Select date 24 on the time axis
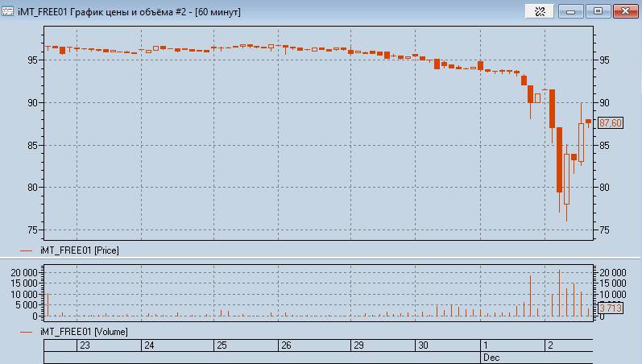 pos(149,345)
